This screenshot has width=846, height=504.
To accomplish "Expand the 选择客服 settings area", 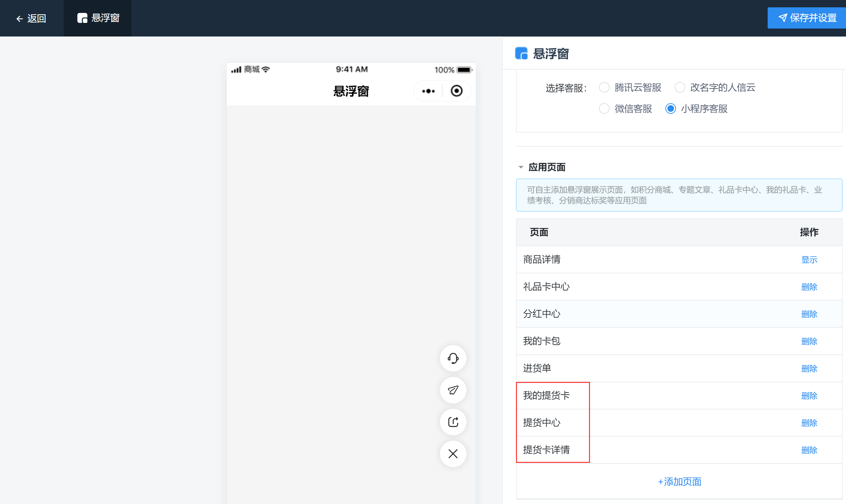I will pos(566,87).
